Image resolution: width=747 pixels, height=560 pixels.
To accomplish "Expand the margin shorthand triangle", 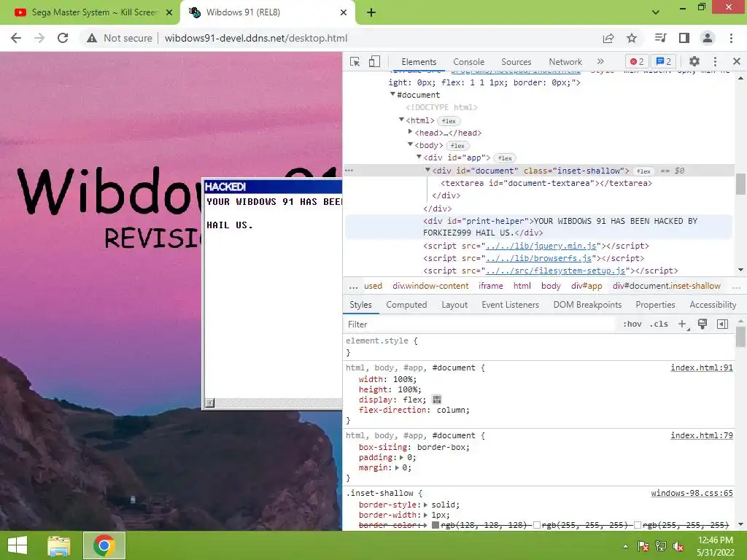I will [x=396, y=467].
